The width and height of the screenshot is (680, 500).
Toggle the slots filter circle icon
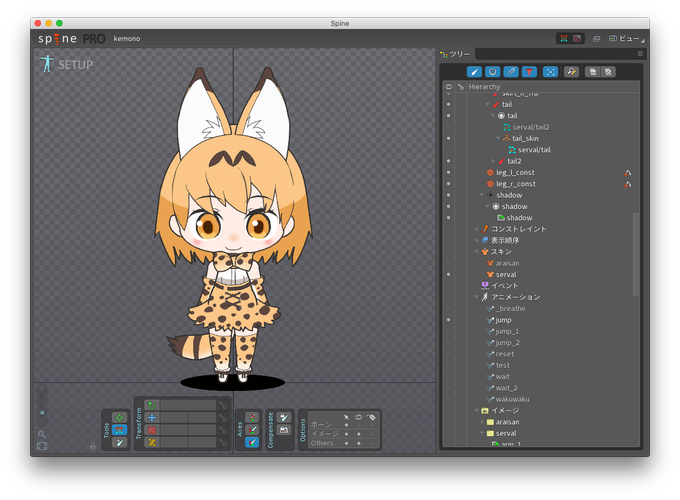pos(492,72)
